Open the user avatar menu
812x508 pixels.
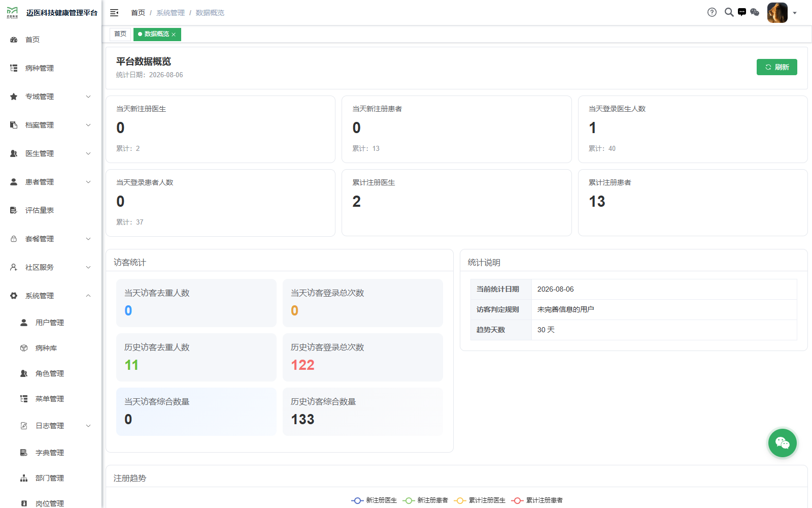(x=777, y=13)
